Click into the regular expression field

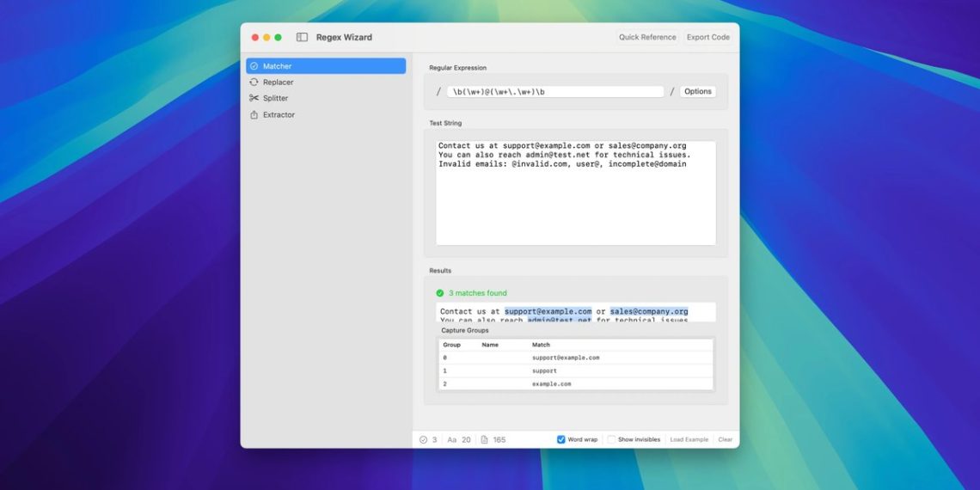554,92
